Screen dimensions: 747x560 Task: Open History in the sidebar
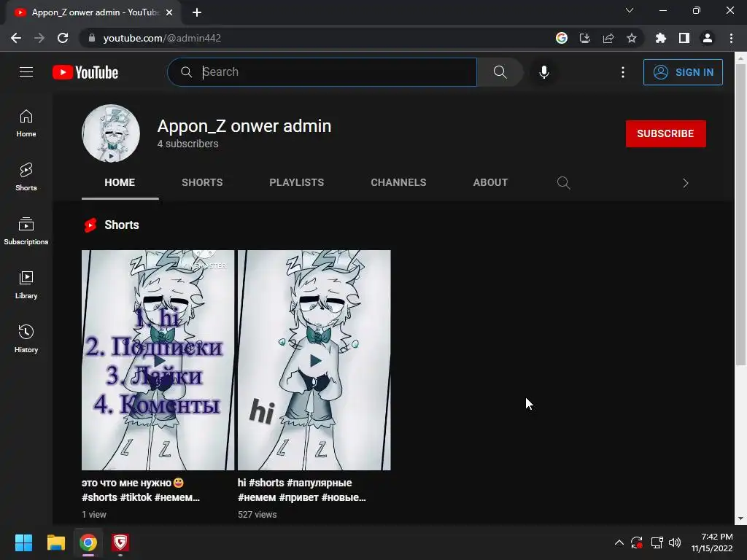click(26, 338)
